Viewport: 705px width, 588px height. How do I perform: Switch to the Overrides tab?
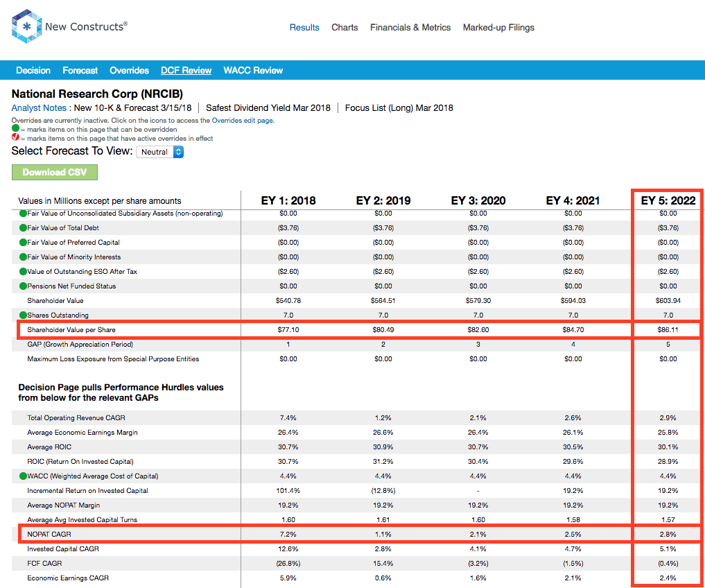click(x=129, y=71)
